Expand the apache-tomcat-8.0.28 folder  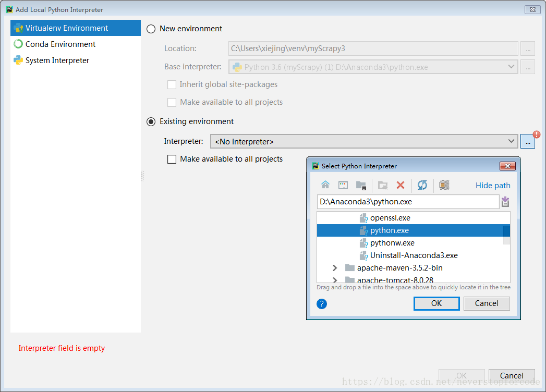(335, 280)
